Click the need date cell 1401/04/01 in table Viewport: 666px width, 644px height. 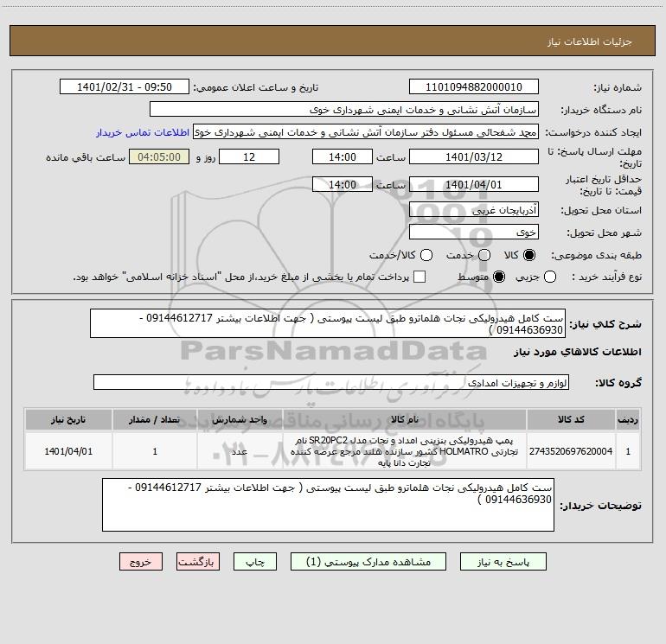(x=68, y=451)
